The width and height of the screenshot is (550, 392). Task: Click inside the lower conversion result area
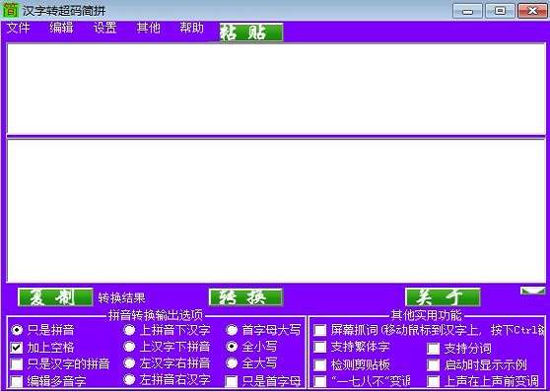tap(276, 211)
